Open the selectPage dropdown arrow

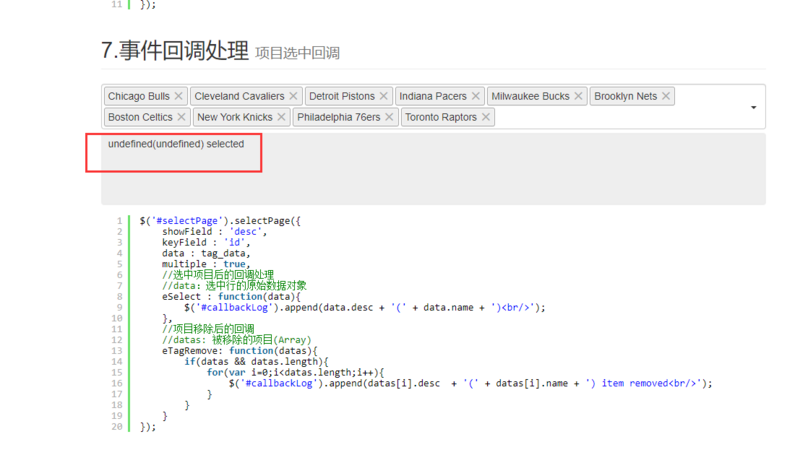coord(753,107)
